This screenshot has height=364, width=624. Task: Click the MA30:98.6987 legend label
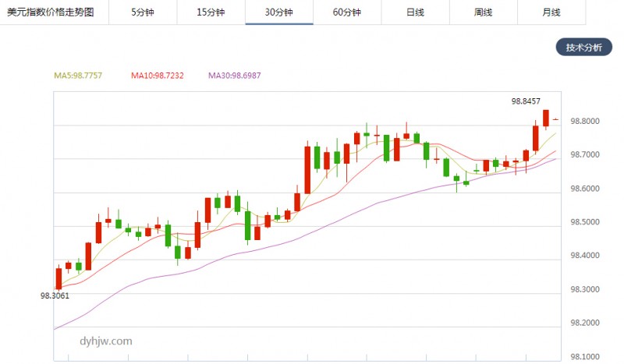235,76
